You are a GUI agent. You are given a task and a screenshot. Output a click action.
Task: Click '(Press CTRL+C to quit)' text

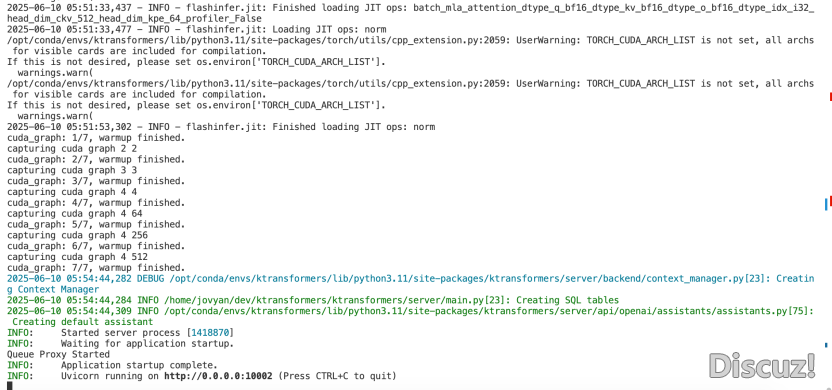(337, 376)
